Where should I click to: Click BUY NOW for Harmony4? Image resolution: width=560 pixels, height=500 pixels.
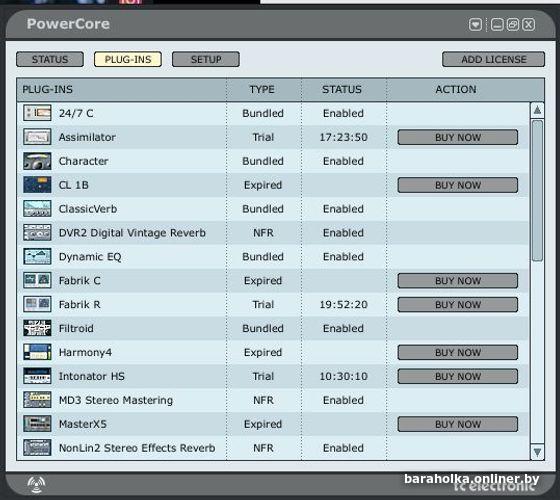tap(458, 352)
